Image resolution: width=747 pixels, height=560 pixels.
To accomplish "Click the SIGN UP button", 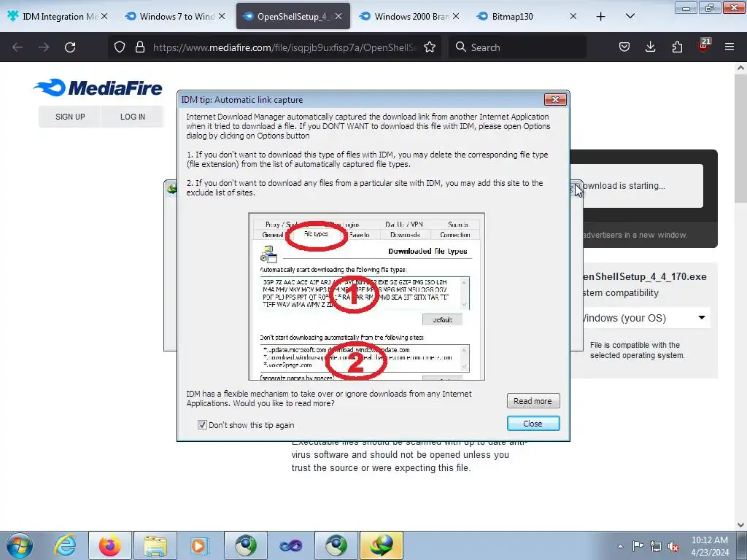I will 70,117.
